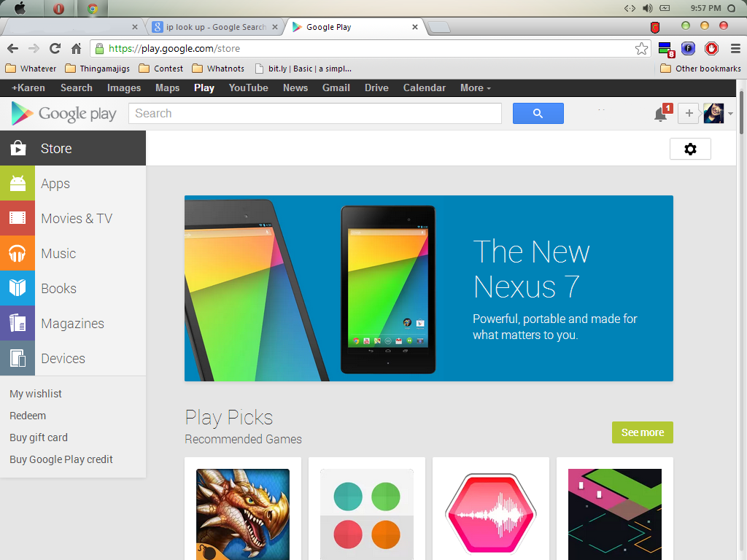
Task: Open the Opera icon in the top bar
Action: click(58, 9)
